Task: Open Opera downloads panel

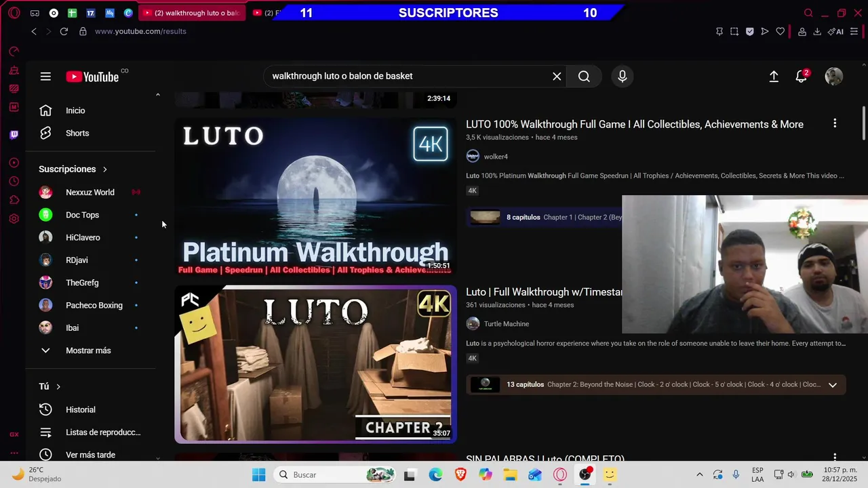Action: [817, 31]
